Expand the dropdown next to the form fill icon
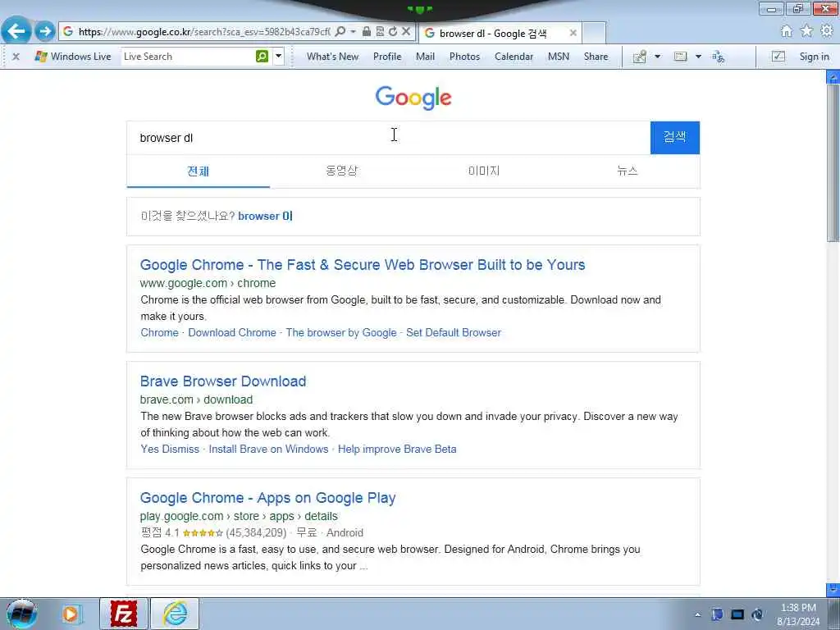This screenshot has width=840, height=630. 698,57
